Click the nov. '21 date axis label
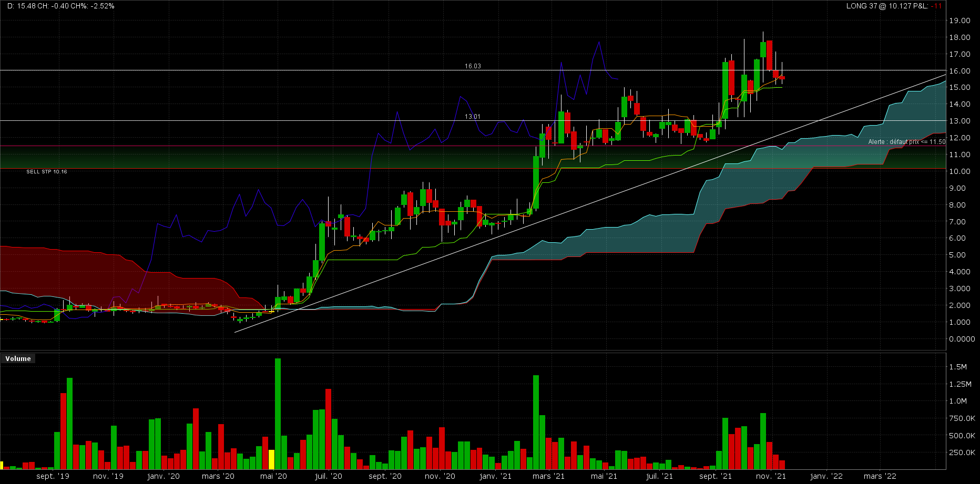The height and width of the screenshot is (484, 980). coord(770,476)
